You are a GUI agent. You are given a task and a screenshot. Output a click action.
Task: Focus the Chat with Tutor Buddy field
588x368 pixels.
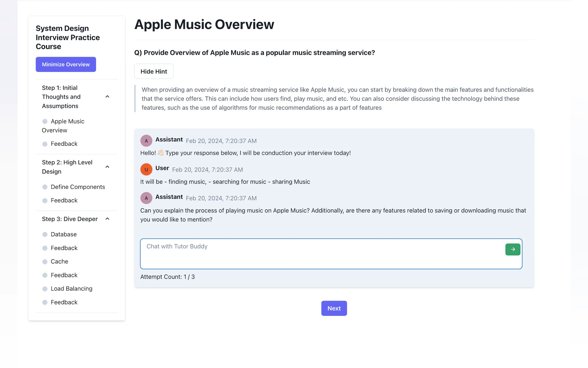tap(321, 254)
